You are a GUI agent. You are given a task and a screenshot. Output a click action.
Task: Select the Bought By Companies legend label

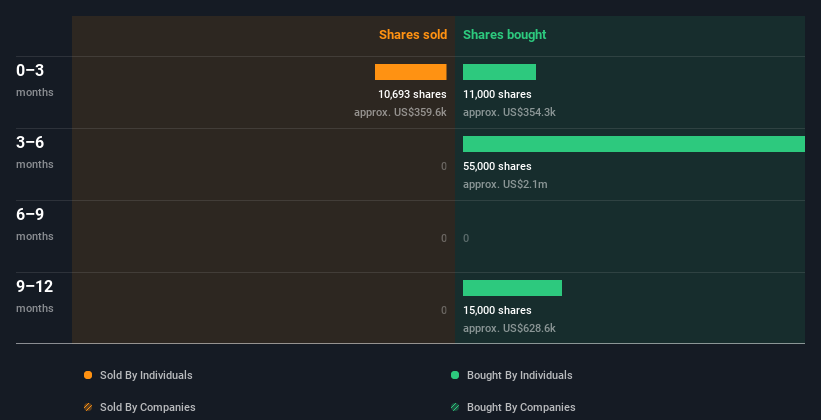(x=521, y=407)
